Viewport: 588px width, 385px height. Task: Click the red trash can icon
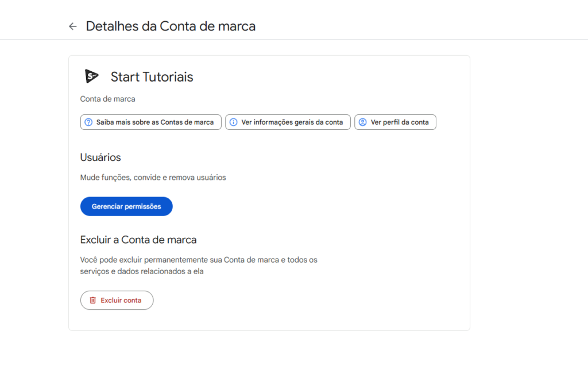coord(92,300)
